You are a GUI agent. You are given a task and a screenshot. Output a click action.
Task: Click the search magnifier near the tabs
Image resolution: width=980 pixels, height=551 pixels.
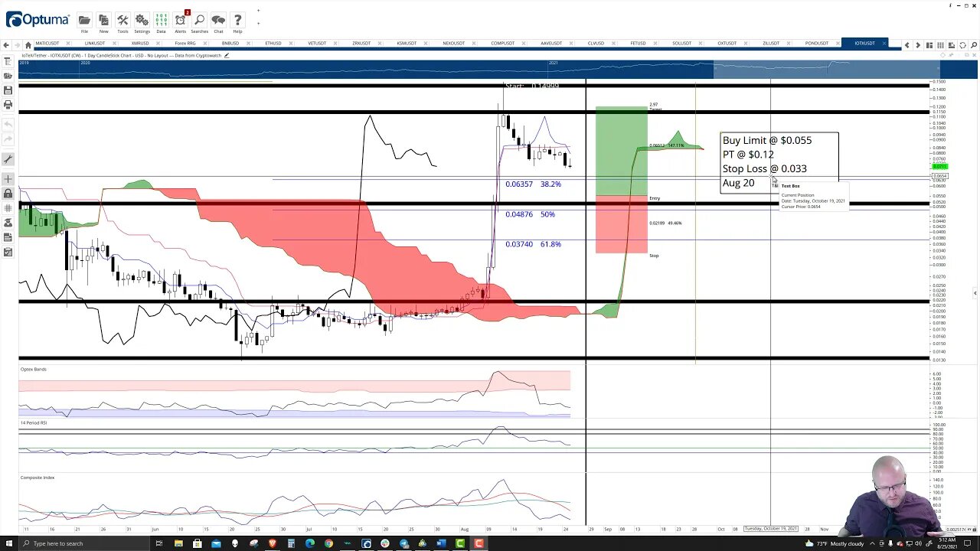[973, 45]
